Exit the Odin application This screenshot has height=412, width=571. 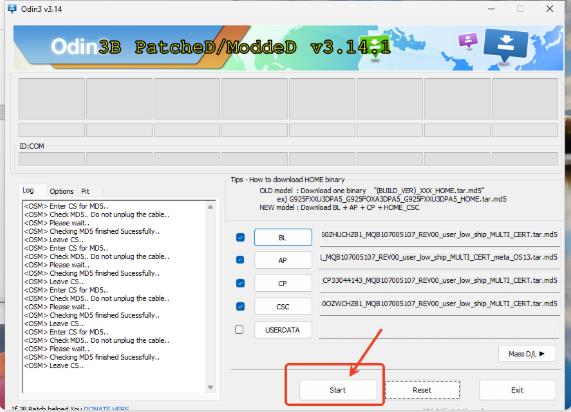pos(517,390)
